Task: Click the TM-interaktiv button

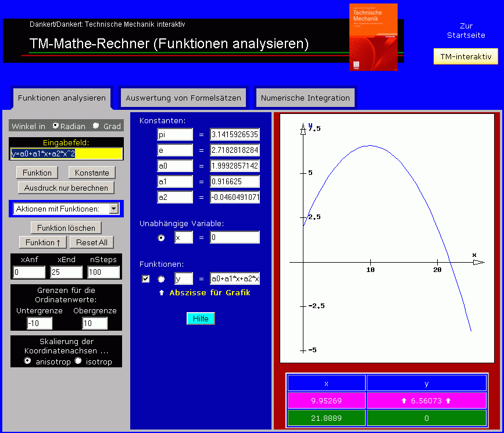Action: point(466,56)
